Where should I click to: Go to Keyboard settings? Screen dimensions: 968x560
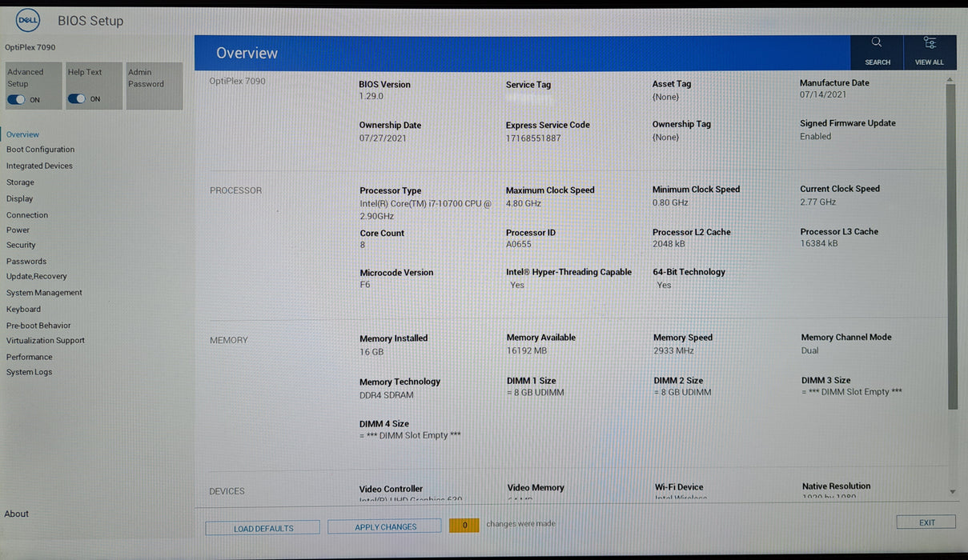tap(23, 309)
